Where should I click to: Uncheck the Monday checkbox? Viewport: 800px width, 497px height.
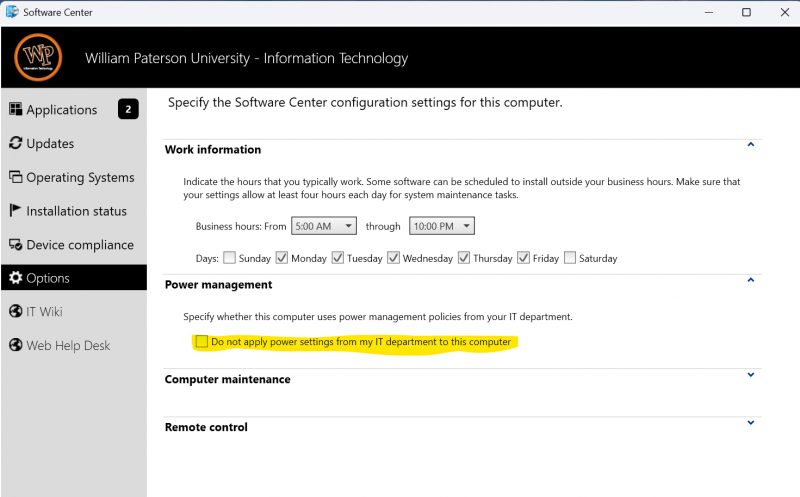tap(282, 258)
